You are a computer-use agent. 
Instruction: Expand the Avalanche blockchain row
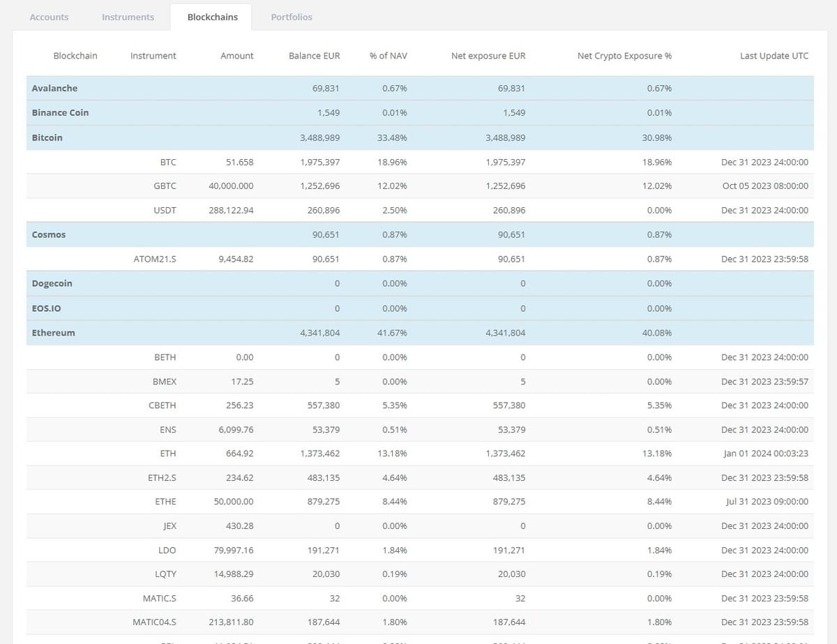click(54, 89)
